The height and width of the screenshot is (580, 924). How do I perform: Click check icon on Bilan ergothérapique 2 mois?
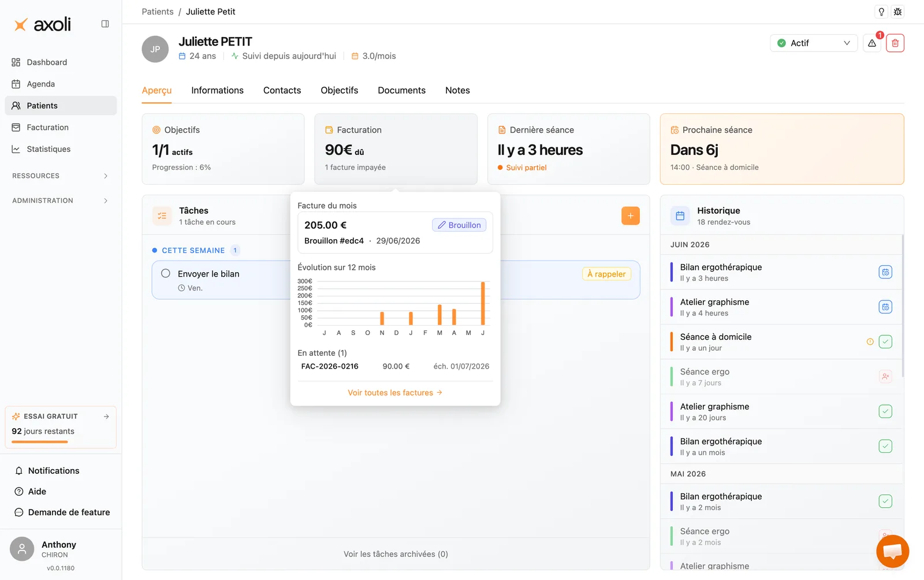click(x=885, y=501)
